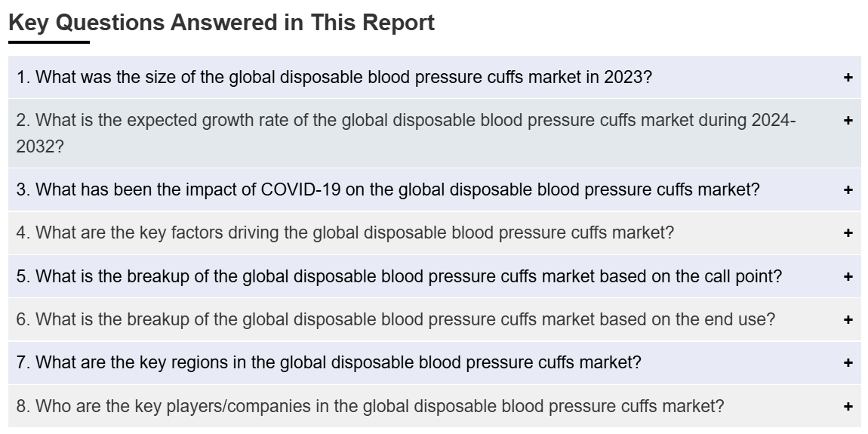Open question 4 on key driving factors
Viewport: 868px width, 434px height.
(x=346, y=232)
